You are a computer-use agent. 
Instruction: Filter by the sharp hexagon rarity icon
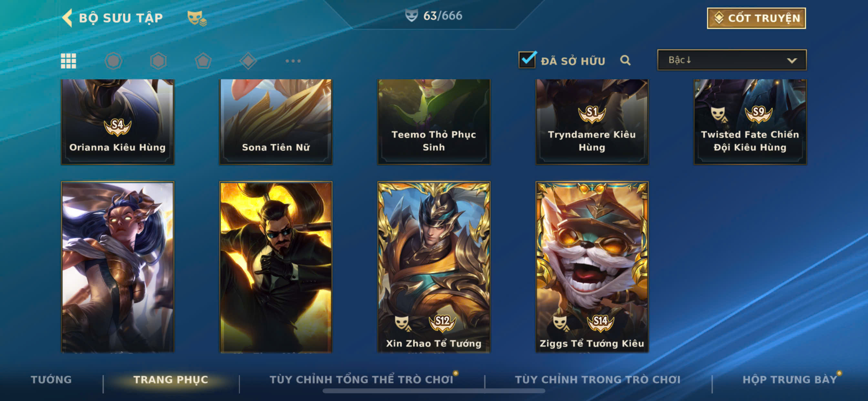point(158,61)
